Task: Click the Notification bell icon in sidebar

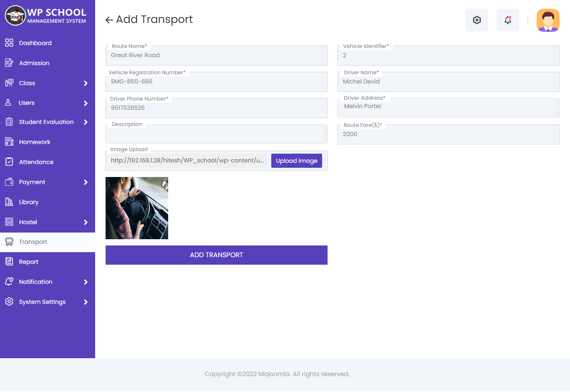Action: pos(9,281)
